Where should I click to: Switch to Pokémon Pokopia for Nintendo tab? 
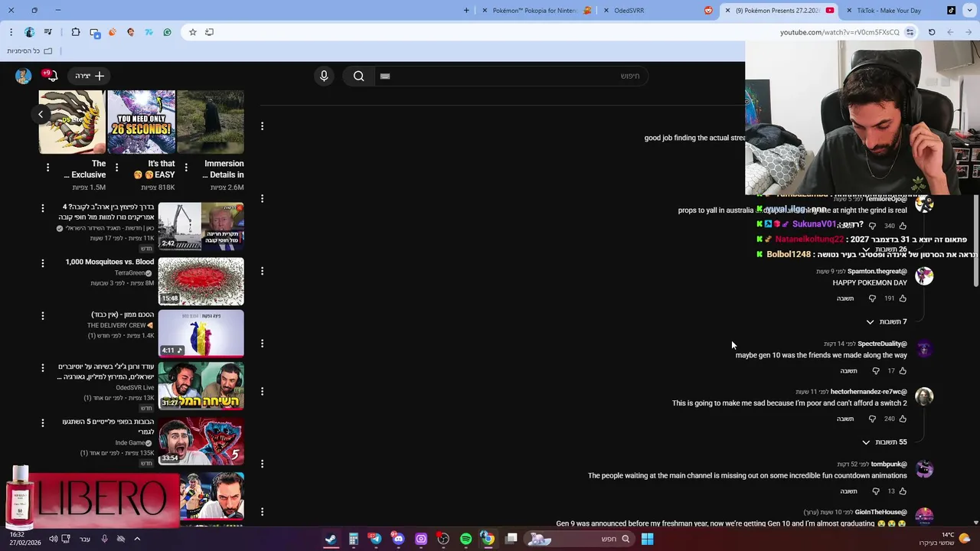click(537, 11)
